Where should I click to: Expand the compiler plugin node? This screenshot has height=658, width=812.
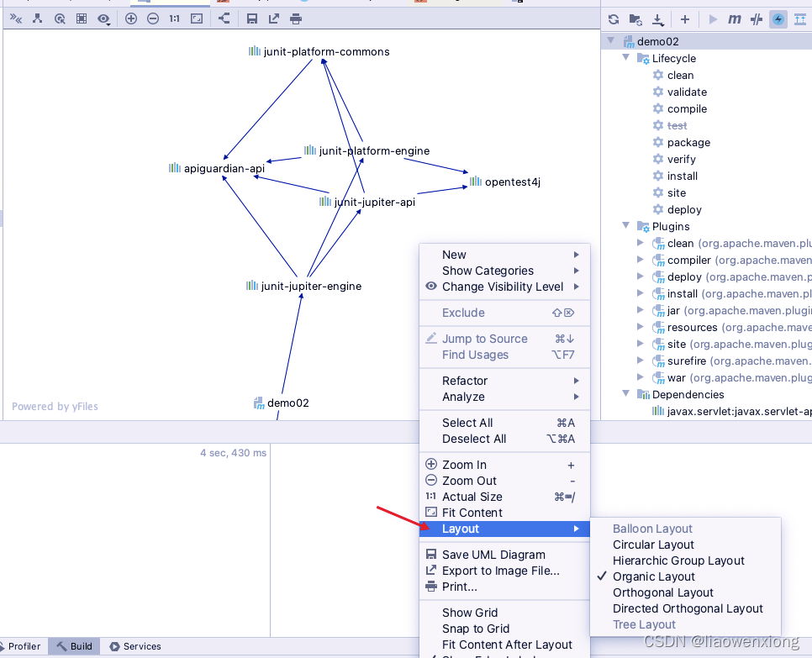click(641, 260)
